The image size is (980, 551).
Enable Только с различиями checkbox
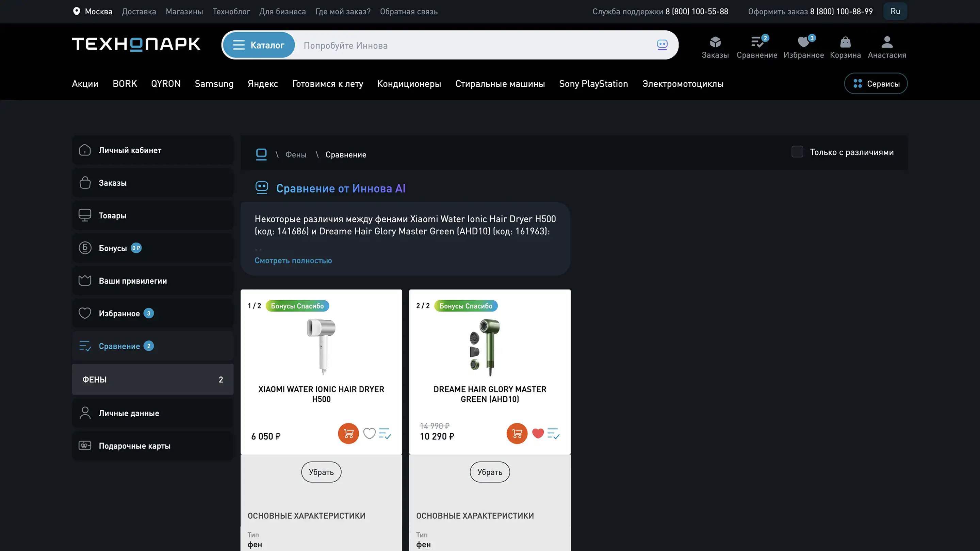(x=797, y=152)
